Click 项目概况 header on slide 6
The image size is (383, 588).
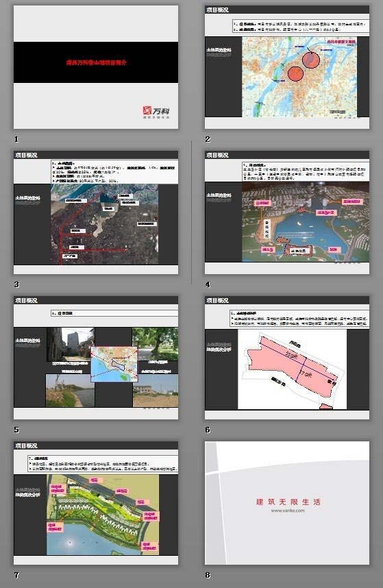tap(217, 300)
